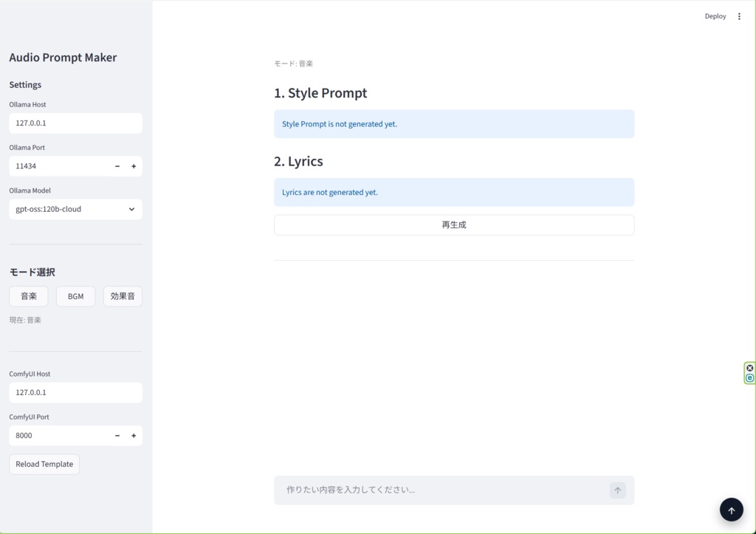The image size is (756, 534).
Task: Click the Ollama Port value to adjust it
Action: click(59, 166)
